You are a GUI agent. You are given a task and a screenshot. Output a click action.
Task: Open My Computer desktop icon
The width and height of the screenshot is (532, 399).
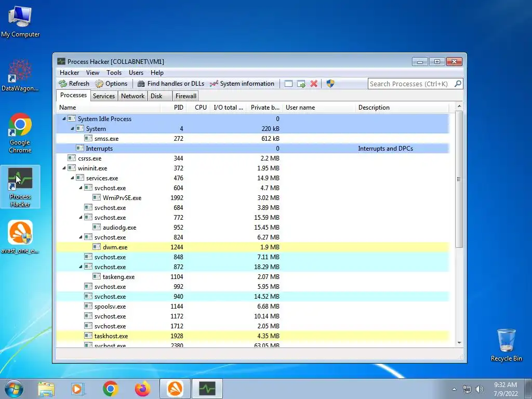(20, 21)
